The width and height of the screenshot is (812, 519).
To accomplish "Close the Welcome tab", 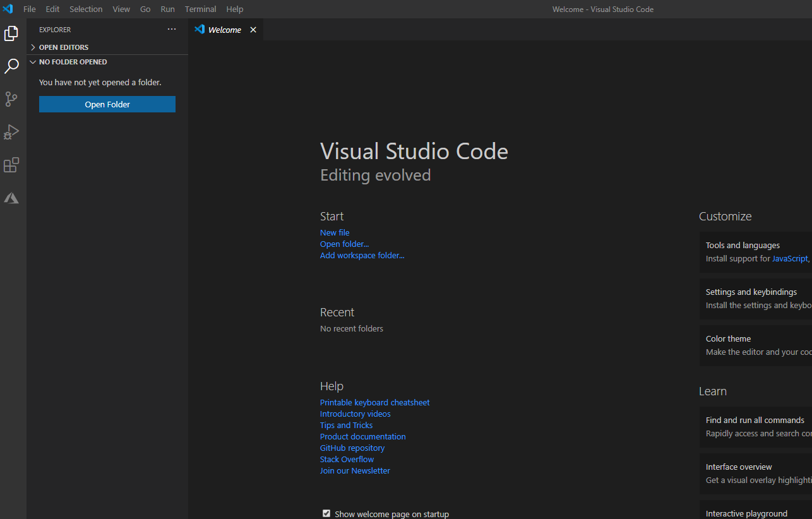I will pyautogui.click(x=253, y=30).
